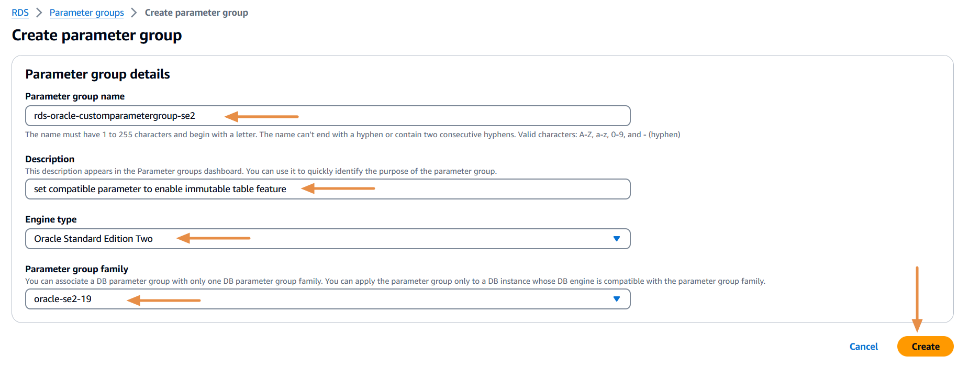
Task: Click the name rules hint text
Action: [x=353, y=135]
